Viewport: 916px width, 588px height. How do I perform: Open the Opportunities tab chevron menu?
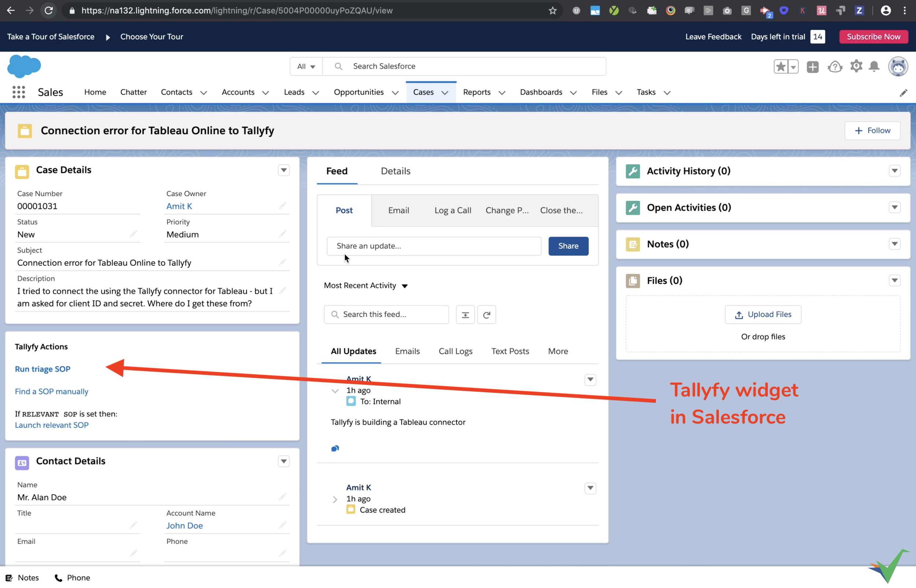pos(395,93)
